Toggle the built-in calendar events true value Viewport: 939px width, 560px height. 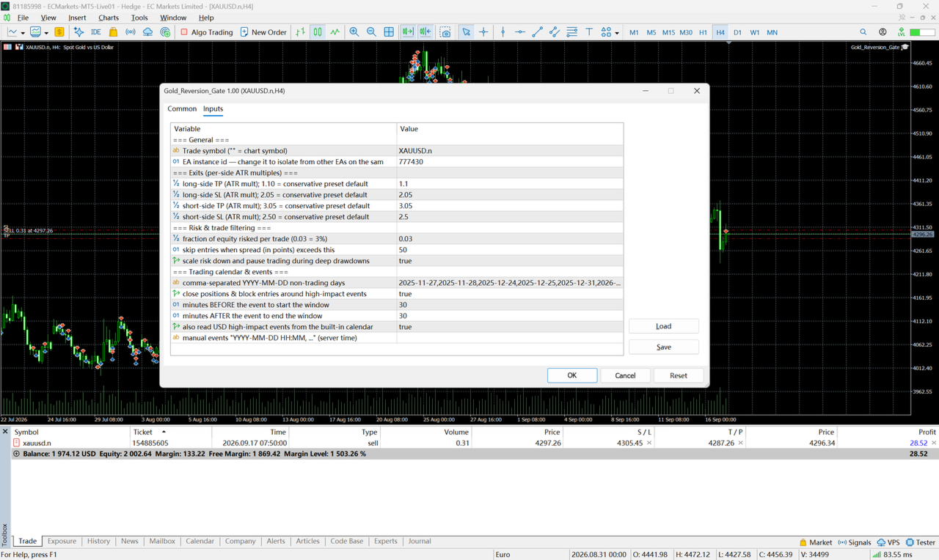[510, 327]
